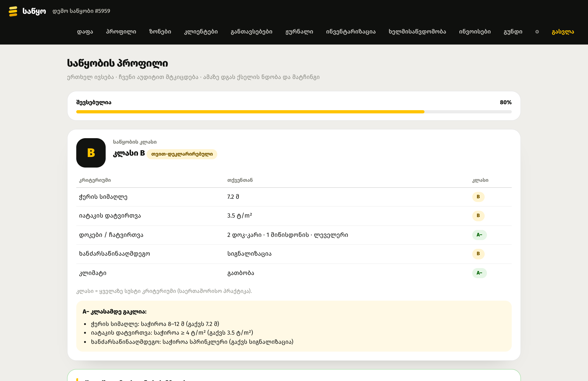Open განთავსებები in the navigation

point(252,32)
